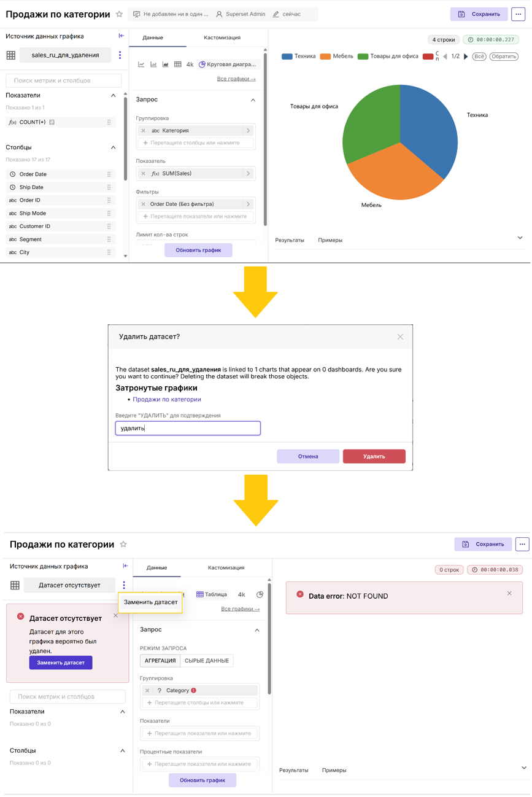Viewport: 532px width, 797px height.
Task: Star the top Продажи по категории chart as favorite
Action: [119, 14]
